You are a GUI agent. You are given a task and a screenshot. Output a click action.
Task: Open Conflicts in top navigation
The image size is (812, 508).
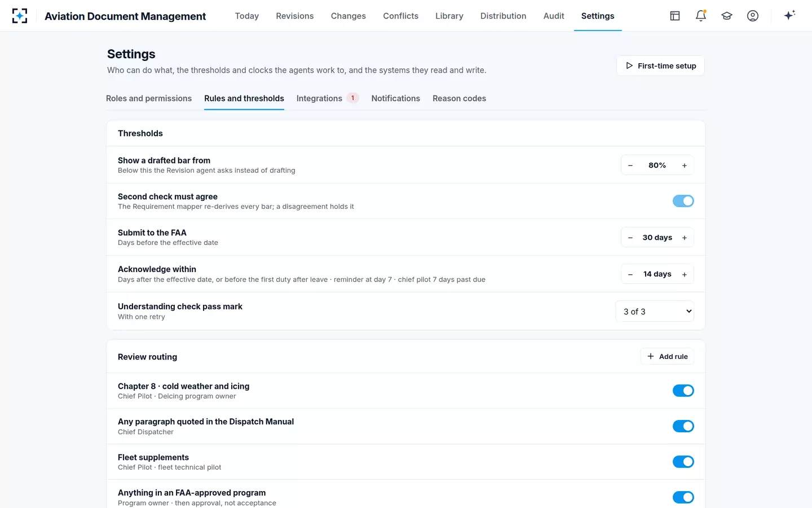(400, 16)
